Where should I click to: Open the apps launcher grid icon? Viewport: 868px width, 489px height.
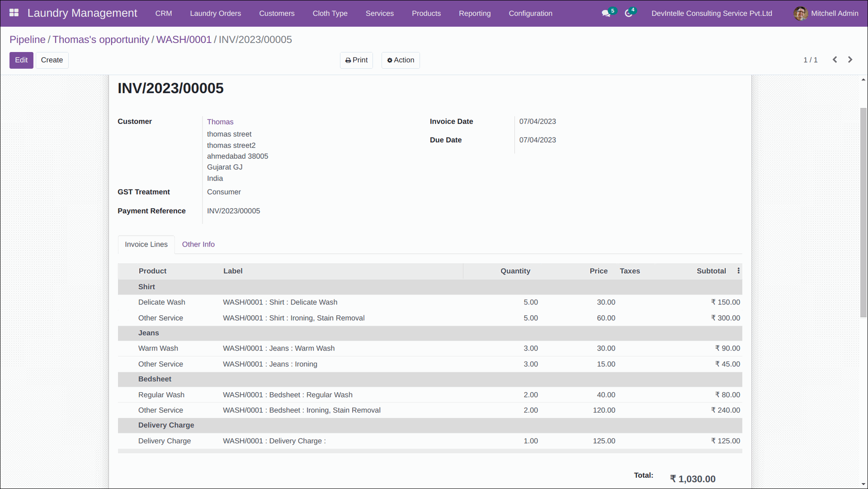tap(14, 13)
